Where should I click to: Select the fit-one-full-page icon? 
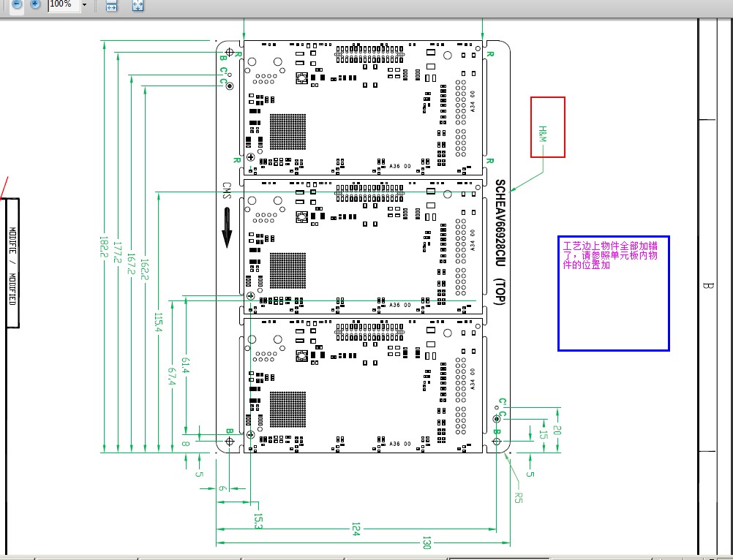click(138, 5)
